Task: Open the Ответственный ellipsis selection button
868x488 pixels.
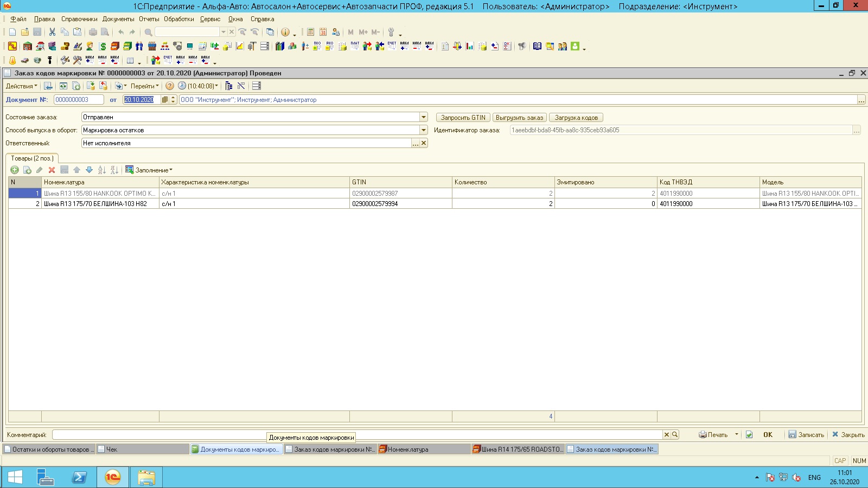Action: point(416,143)
